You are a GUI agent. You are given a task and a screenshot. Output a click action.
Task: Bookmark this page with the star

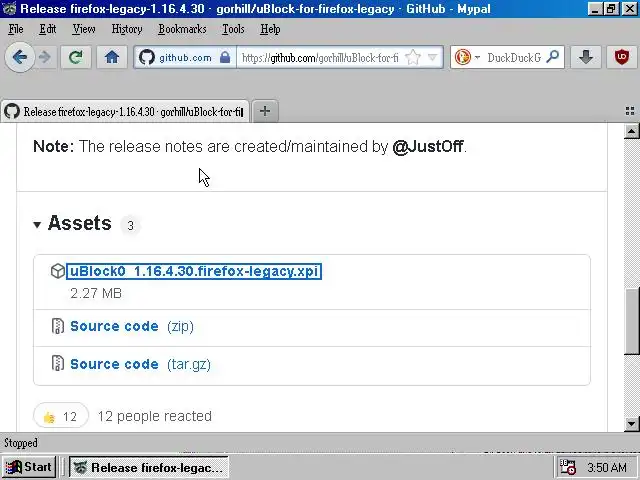[x=413, y=58]
